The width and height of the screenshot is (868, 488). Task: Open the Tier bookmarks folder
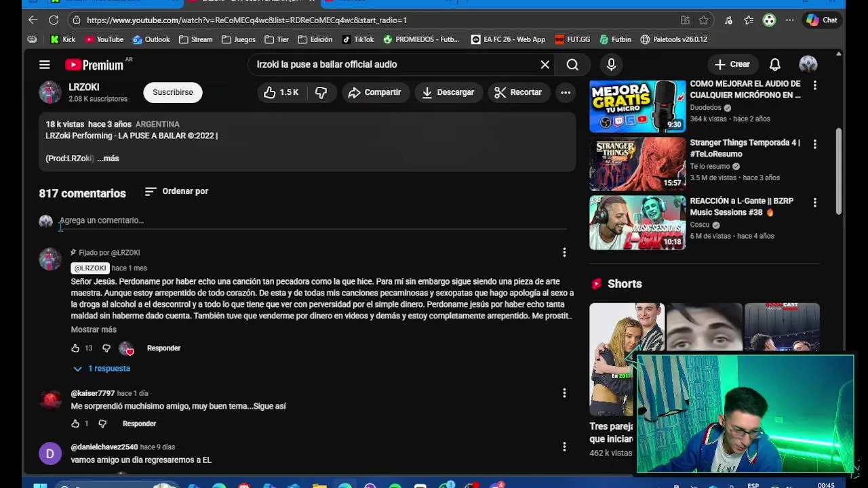277,39
